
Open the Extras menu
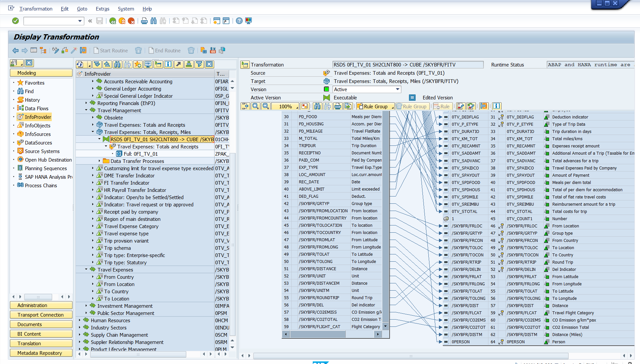tap(102, 9)
